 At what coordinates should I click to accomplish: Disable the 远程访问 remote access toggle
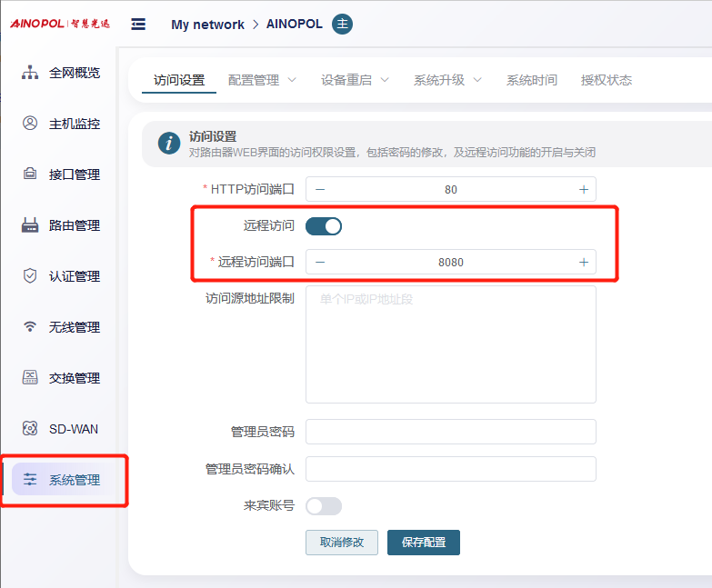(x=324, y=226)
